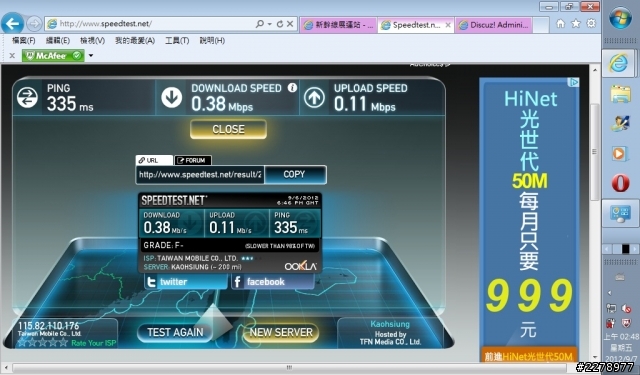
Task: Select the URL share tab
Action: pyautogui.click(x=154, y=160)
